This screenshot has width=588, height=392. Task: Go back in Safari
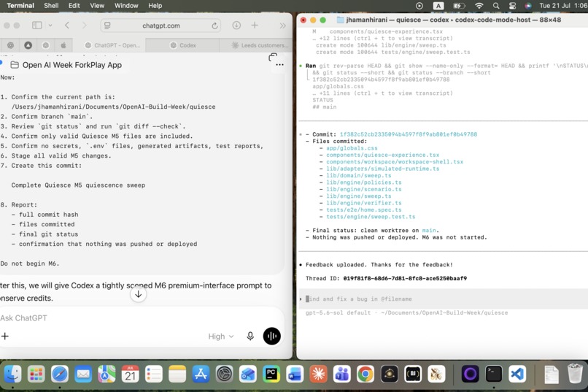[67, 25]
